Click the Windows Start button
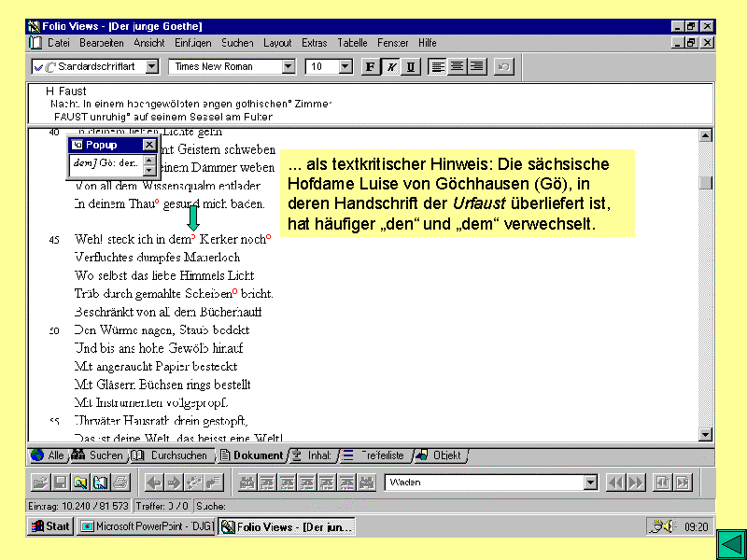Viewport: 747px width, 560px height. coord(50,526)
